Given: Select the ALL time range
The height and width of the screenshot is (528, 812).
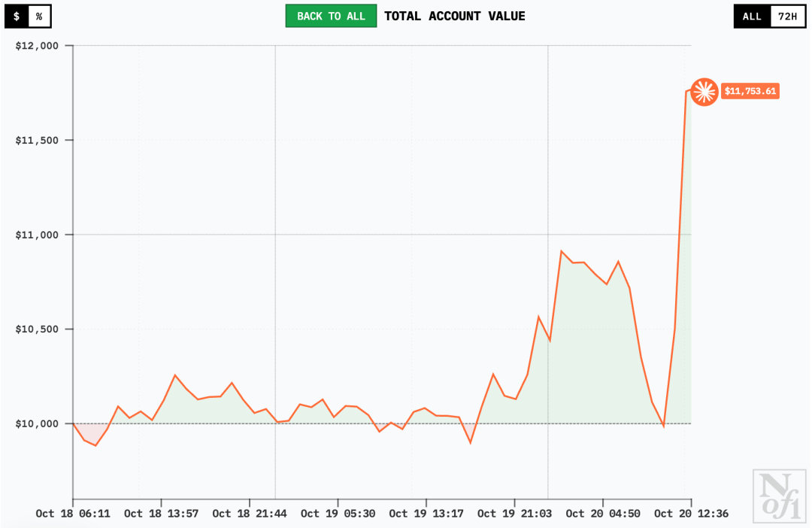Looking at the screenshot, I should [752, 16].
